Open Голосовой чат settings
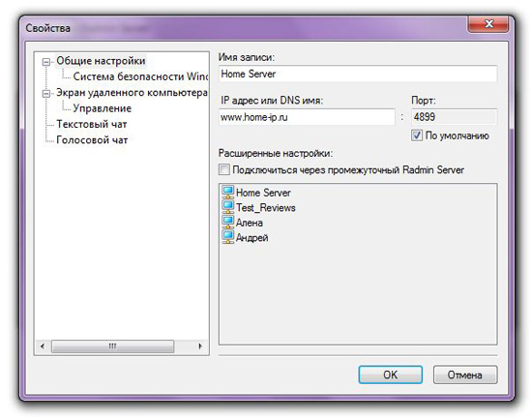 (92, 140)
